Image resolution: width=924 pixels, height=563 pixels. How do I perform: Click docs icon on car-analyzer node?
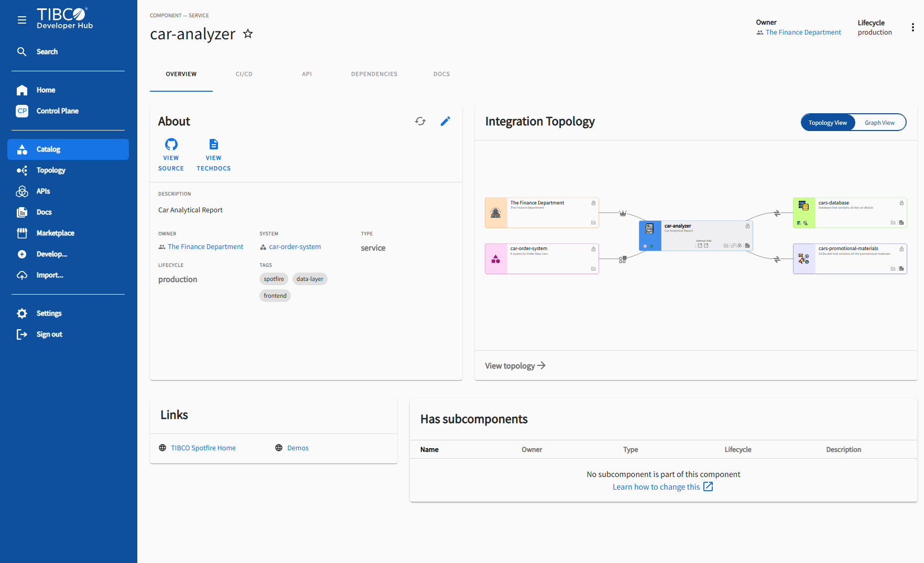pyautogui.click(x=747, y=245)
